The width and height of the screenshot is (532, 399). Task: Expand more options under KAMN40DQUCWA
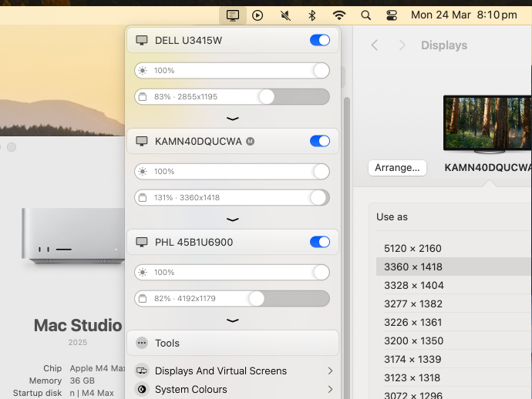232,220
